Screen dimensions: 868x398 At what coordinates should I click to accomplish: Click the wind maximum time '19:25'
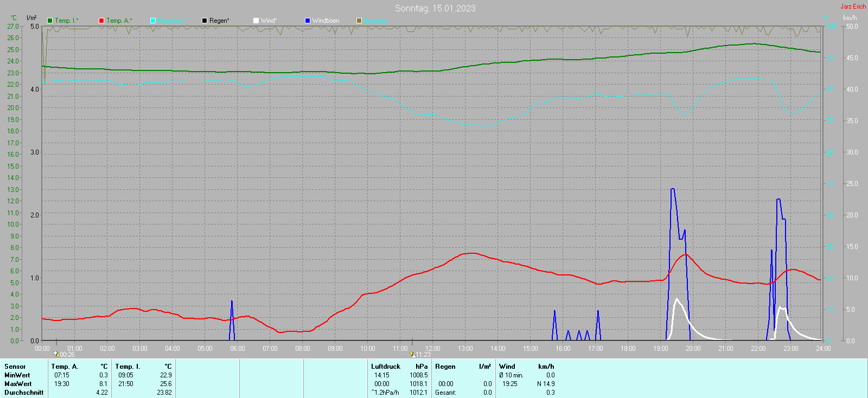click(x=510, y=384)
